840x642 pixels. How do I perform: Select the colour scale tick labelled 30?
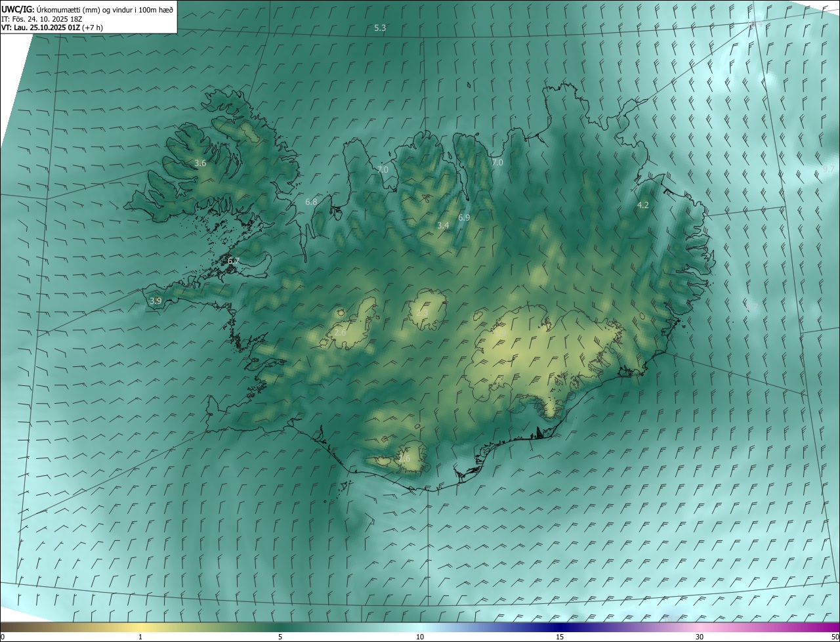pyautogui.click(x=700, y=637)
